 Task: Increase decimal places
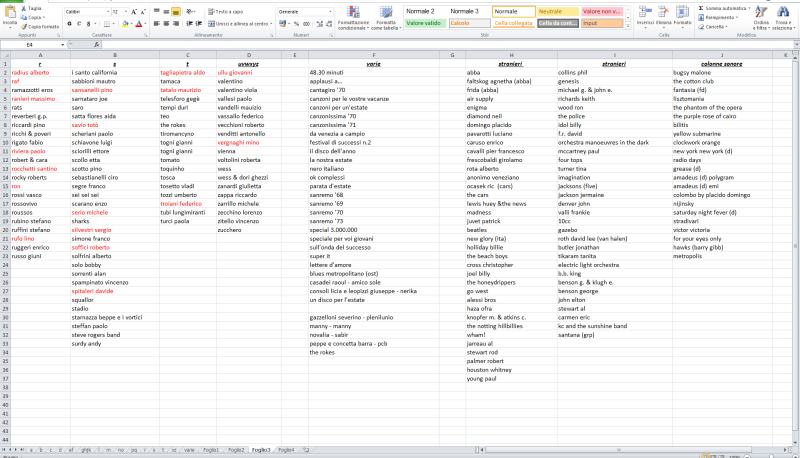click(319, 24)
